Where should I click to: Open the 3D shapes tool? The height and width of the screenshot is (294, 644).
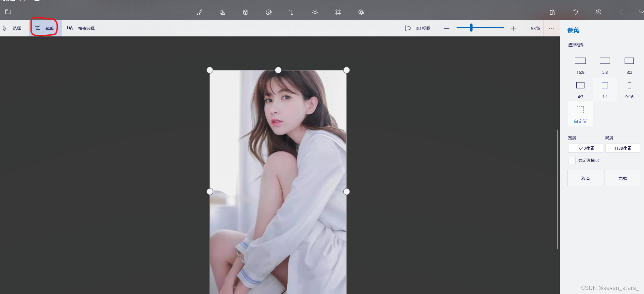click(246, 12)
